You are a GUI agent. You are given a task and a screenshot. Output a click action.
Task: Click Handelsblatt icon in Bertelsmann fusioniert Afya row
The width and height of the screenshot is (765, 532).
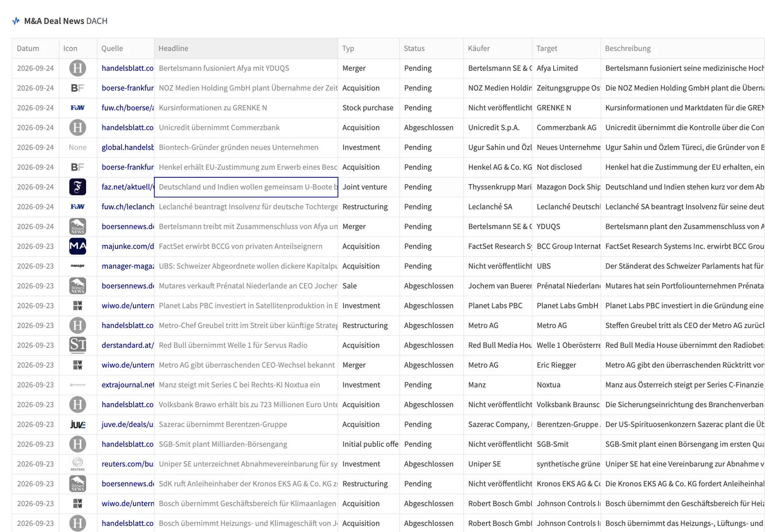[77, 68]
